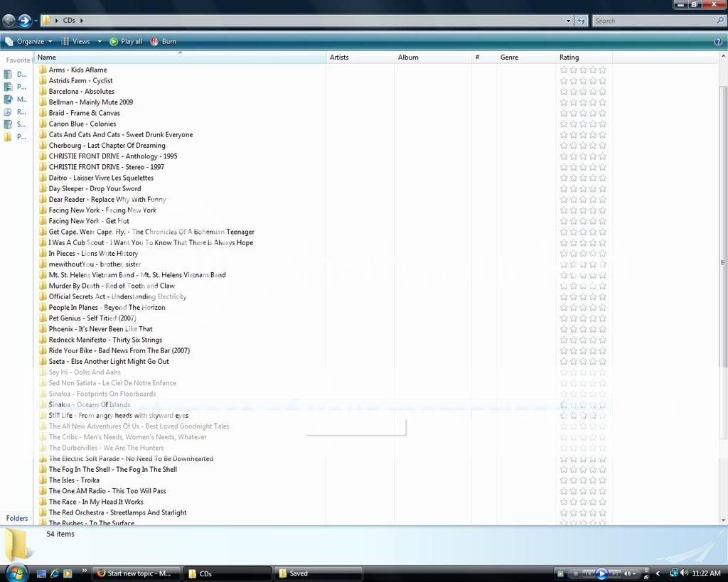Sort by the Album column header

pos(432,57)
